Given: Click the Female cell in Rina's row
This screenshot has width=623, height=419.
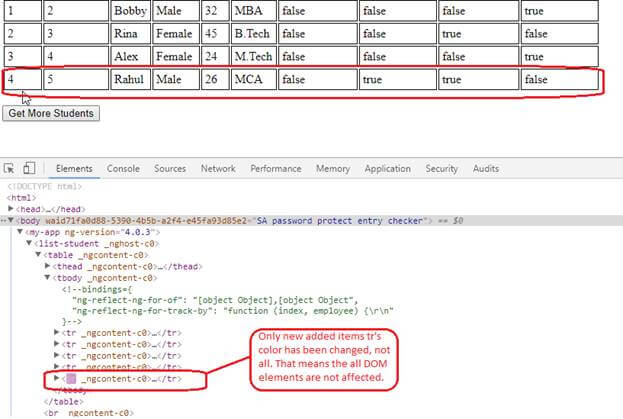Looking at the screenshot, I should point(176,33).
